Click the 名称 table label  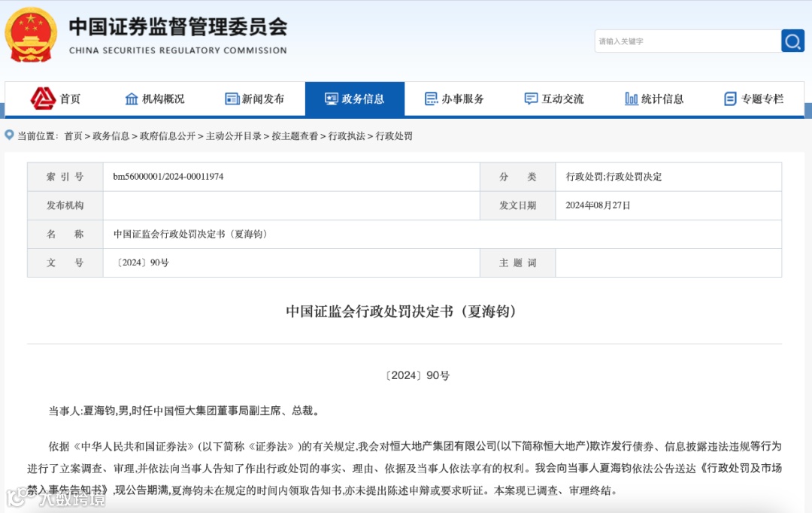65,234
